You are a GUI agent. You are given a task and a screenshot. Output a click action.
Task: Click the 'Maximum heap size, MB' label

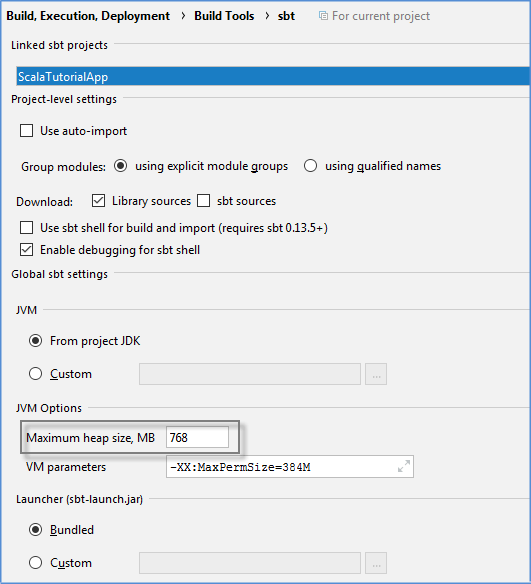click(x=90, y=438)
